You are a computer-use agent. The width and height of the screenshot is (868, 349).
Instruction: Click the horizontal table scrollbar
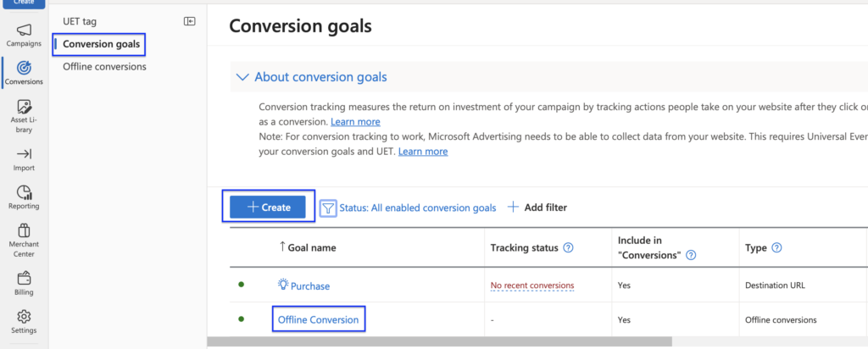tap(439, 342)
